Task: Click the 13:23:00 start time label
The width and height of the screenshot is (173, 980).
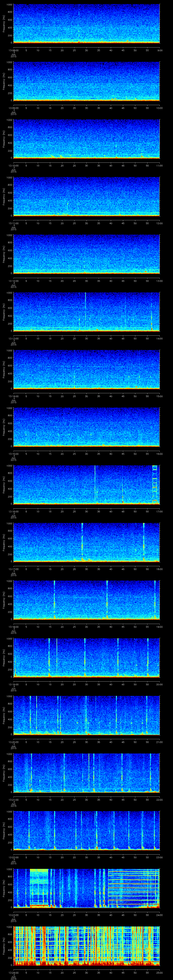Action: (13, 915)
